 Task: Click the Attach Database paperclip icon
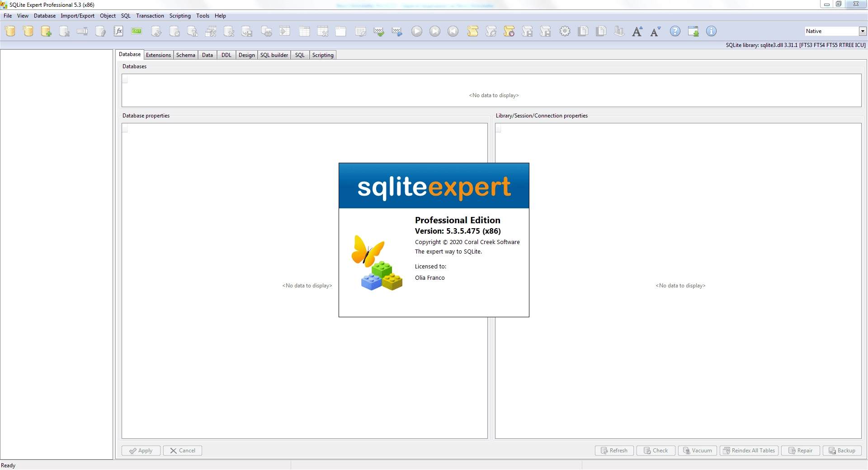pos(100,31)
